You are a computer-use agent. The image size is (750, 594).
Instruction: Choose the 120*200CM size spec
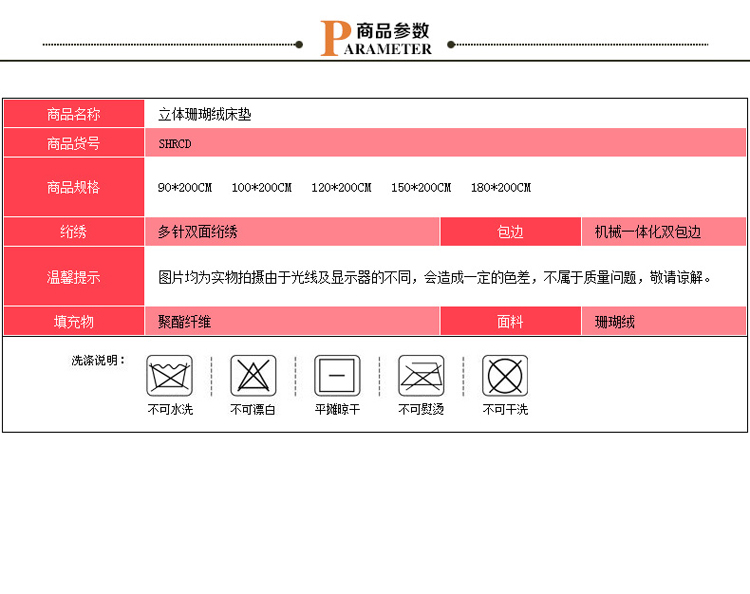[x=341, y=188]
